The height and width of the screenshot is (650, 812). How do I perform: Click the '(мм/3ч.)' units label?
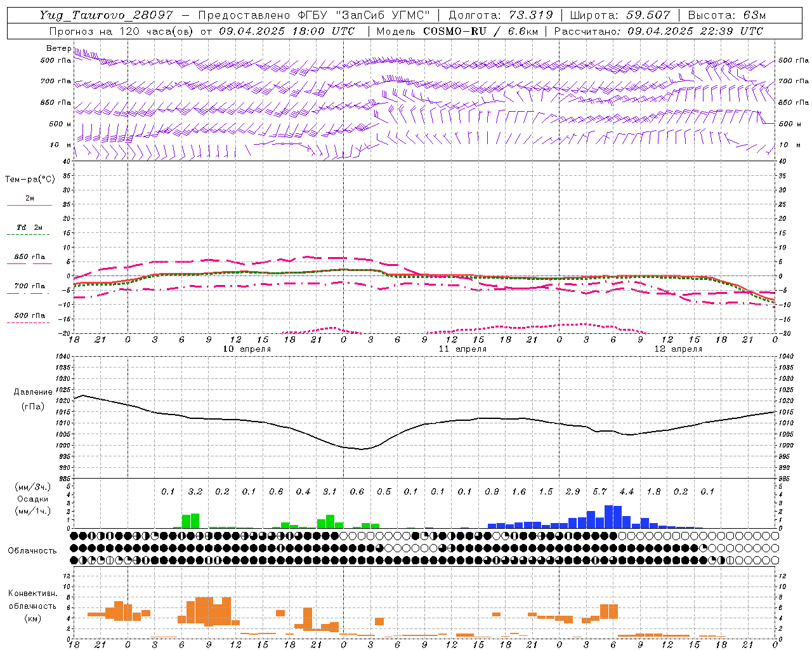pos(33,487)
